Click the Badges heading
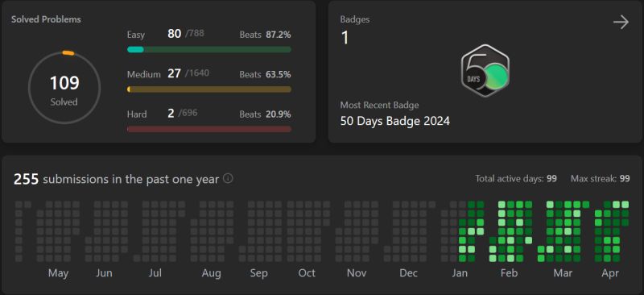The height and width of the screenshot is (295, 644). tap(355, 19)
